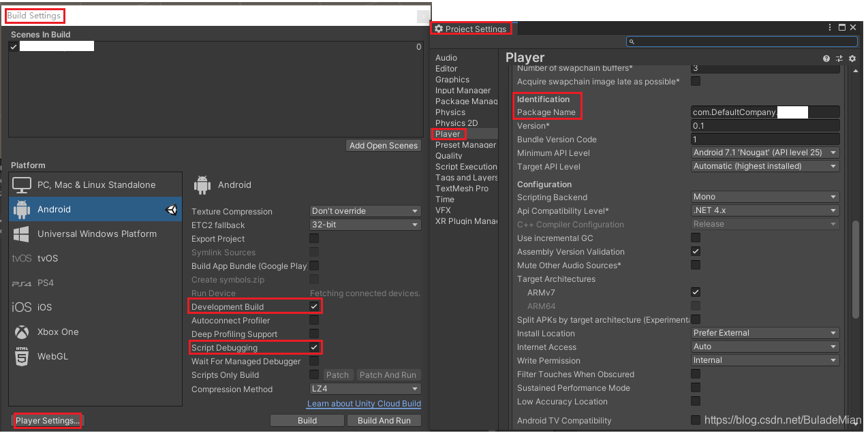Uncheck Assembly Version Validation
This screenshot has width=868, height=433.
point(696,251)
